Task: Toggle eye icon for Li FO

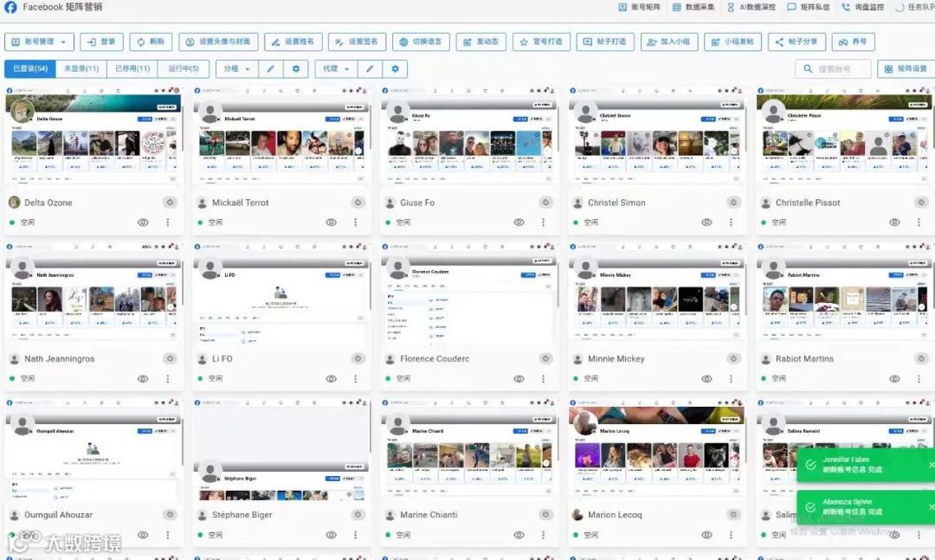Action: coord(331,379)
